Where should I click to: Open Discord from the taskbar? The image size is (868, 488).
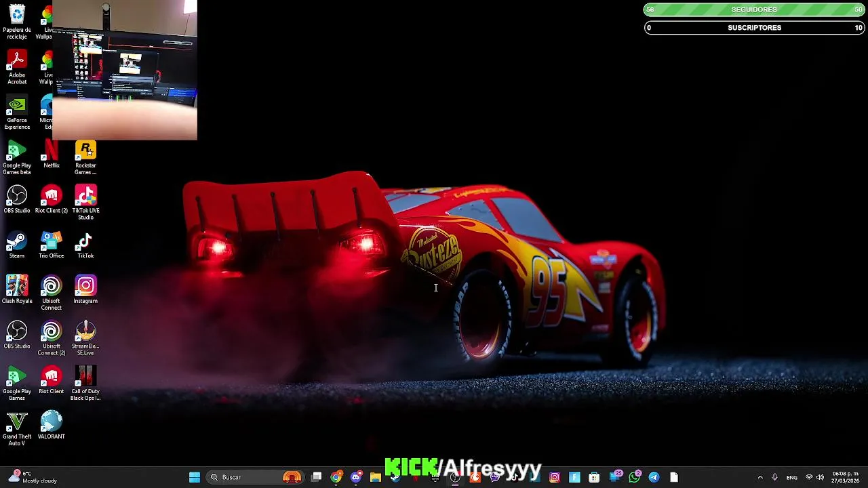pos(356,477)
